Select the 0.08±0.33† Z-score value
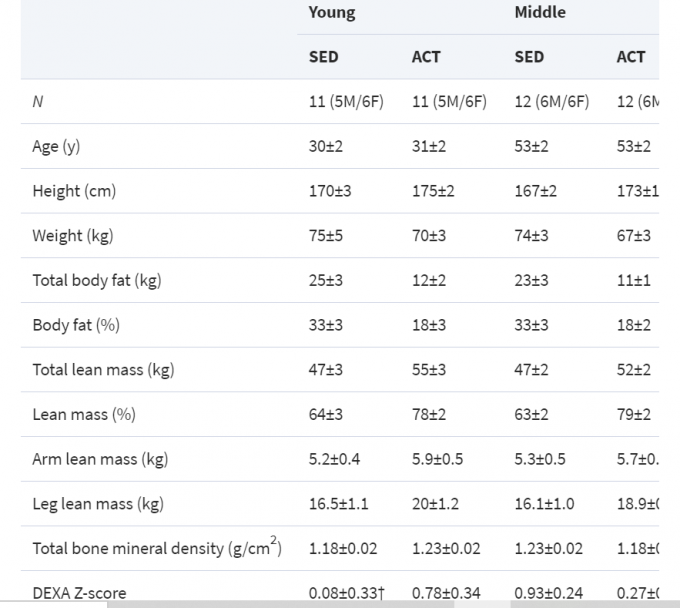This screenshot has height=608, width=680. [x=348, y=593]
